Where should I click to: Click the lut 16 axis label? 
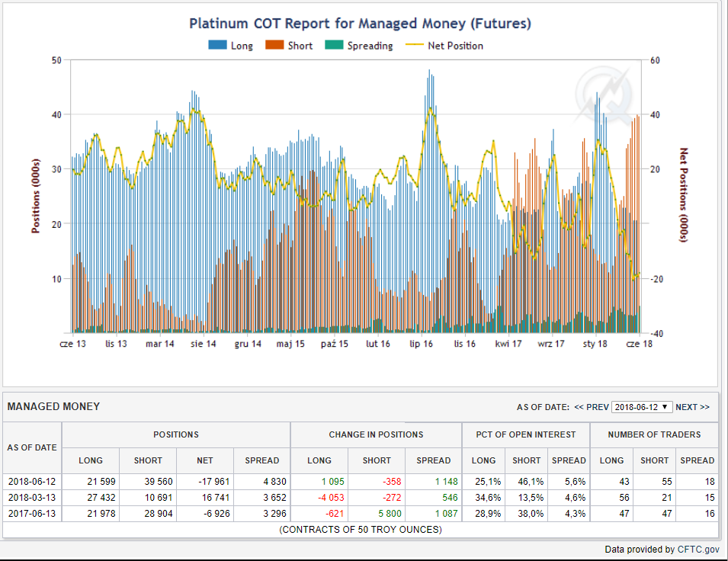pos(378,344)
